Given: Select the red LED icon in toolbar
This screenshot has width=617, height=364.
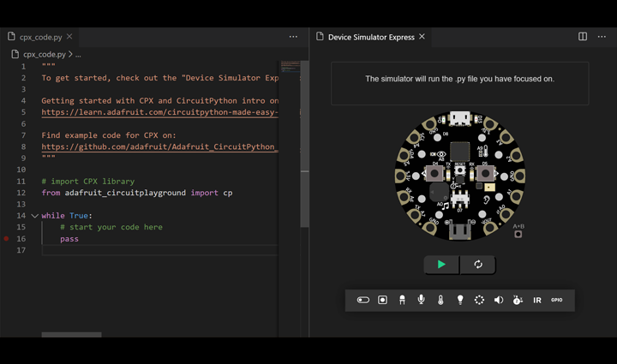Looking at the screenshot, I should (402, 300).
